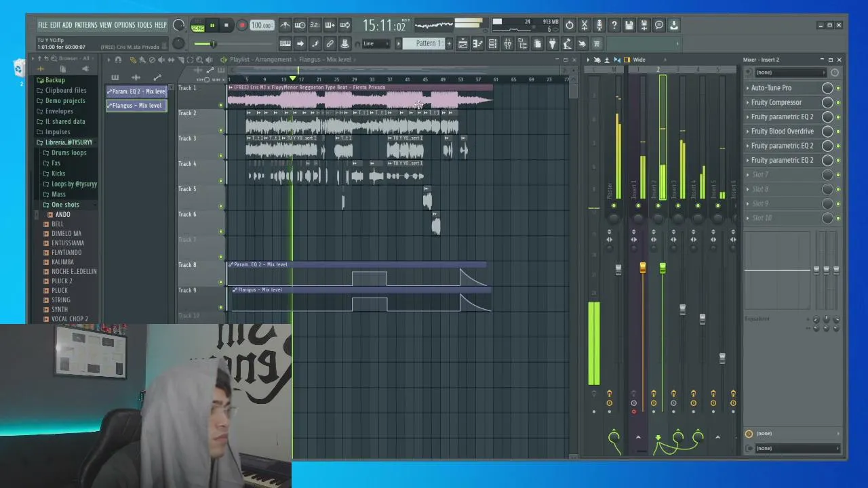Click the download arrow icon in top toolbar
Viewport: 868px width, 488px height.
pos(674,25)
